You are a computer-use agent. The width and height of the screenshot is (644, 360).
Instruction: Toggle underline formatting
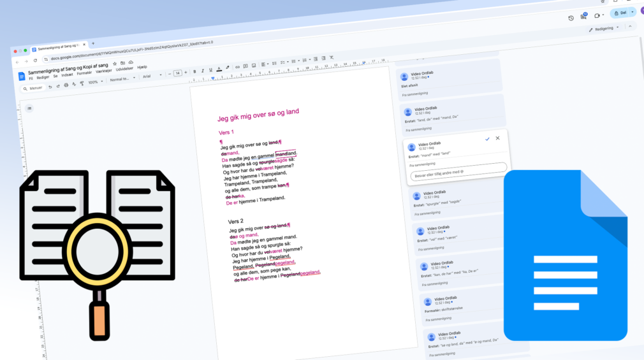[x=210, y=70]
